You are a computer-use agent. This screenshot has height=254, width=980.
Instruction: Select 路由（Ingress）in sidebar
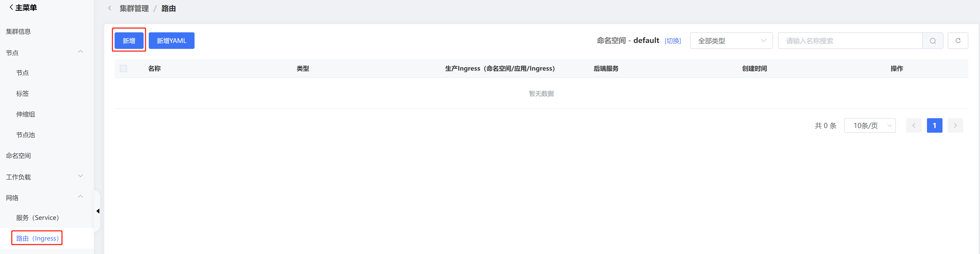pos(37,238)
